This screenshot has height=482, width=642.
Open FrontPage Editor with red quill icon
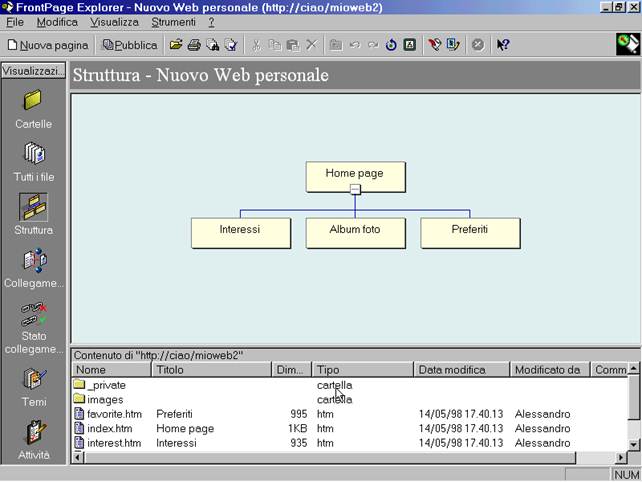(x=434, y=45)
